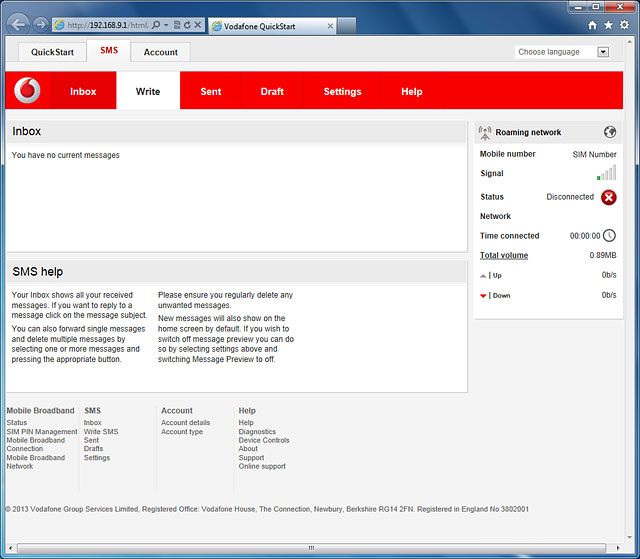Click the browser back arrow button
Screen dimensions: 640x559
coord(18,24)
